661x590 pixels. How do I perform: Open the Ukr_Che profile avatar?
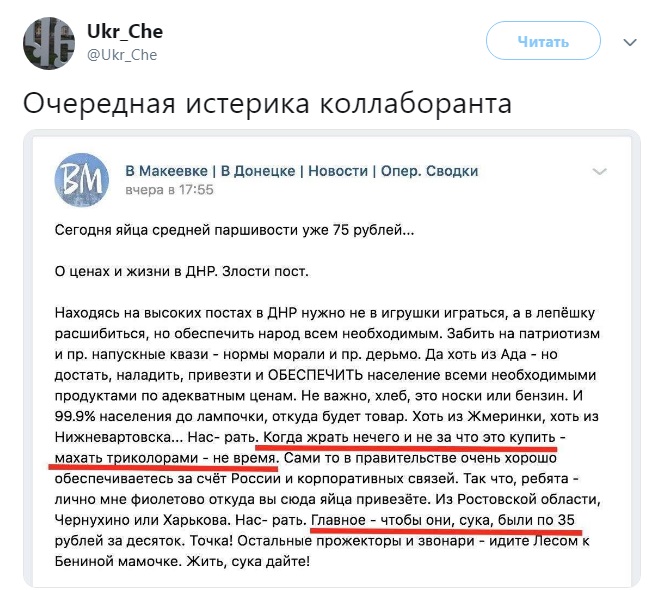coord(49,43)
